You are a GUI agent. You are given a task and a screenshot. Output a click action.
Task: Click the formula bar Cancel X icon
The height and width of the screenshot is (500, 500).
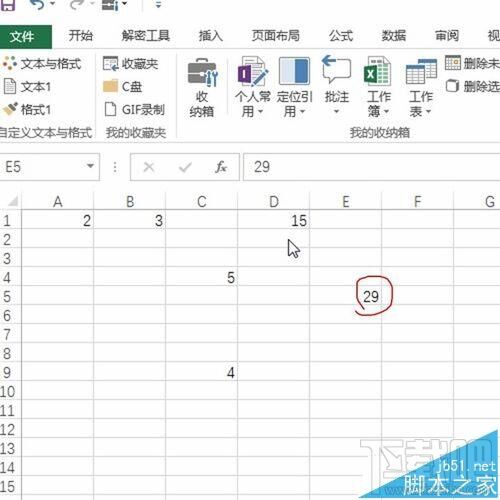click(x=149, y=167)
